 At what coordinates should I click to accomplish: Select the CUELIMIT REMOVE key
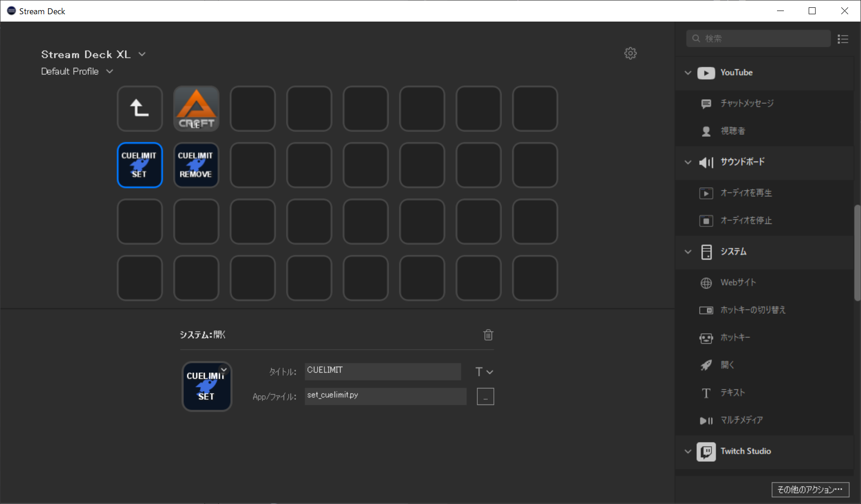196,165
